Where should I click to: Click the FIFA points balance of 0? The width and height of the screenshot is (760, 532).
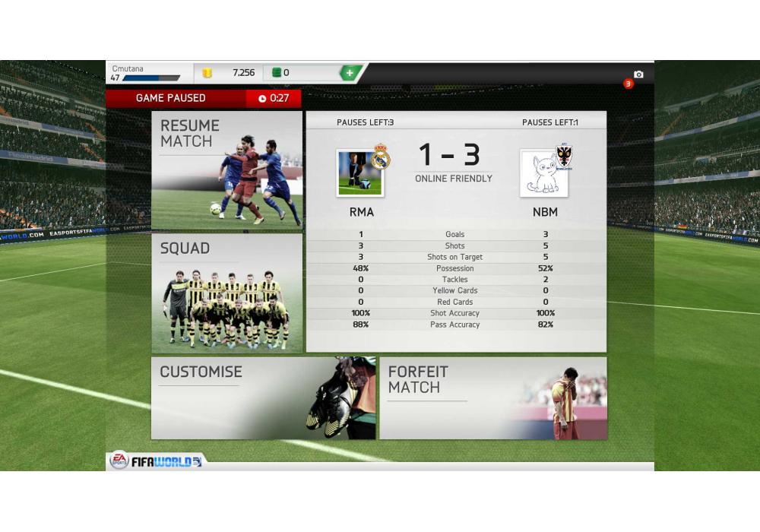click(287, 73)
